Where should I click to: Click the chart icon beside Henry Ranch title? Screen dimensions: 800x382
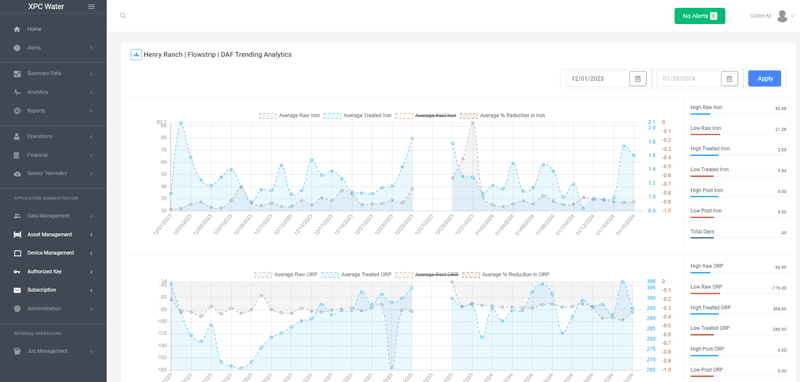(136, 55)
